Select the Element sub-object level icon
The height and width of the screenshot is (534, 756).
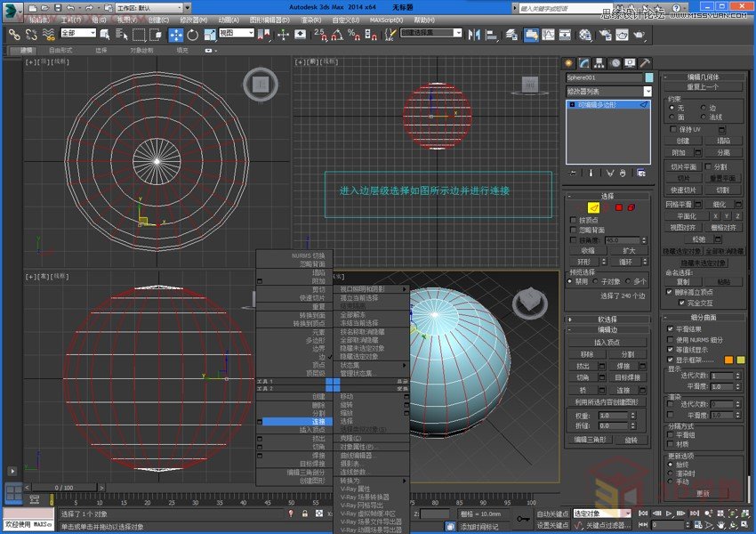(x=631, y=207)
